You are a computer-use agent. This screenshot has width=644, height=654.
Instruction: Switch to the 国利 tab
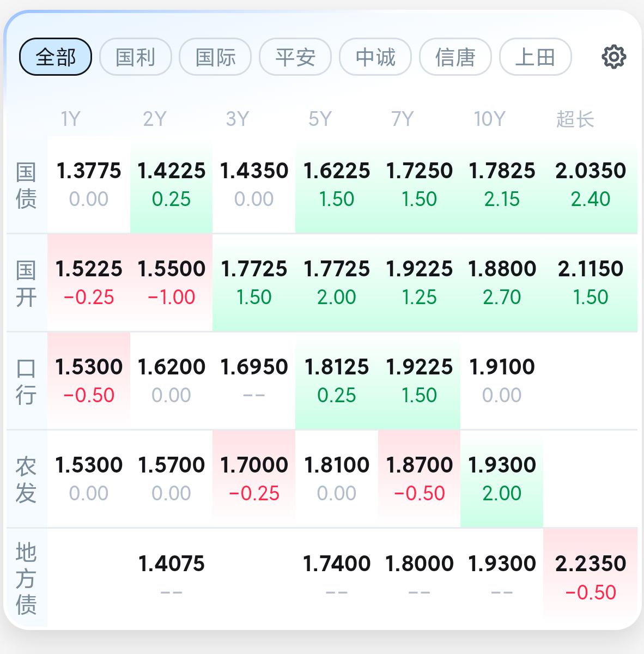136,57
